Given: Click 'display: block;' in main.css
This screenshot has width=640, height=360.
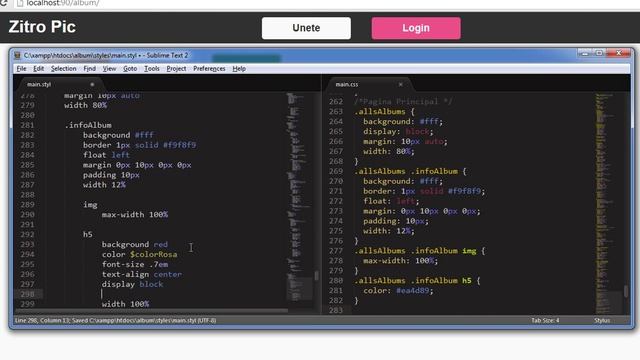Looking at the screenshot, I should coord(398,131).
